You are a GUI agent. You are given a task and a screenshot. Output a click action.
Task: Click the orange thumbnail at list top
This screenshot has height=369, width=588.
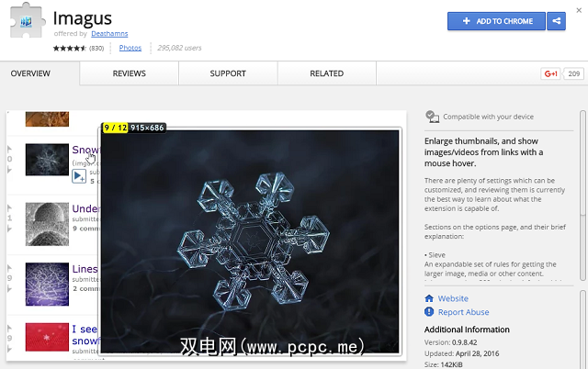47,118
